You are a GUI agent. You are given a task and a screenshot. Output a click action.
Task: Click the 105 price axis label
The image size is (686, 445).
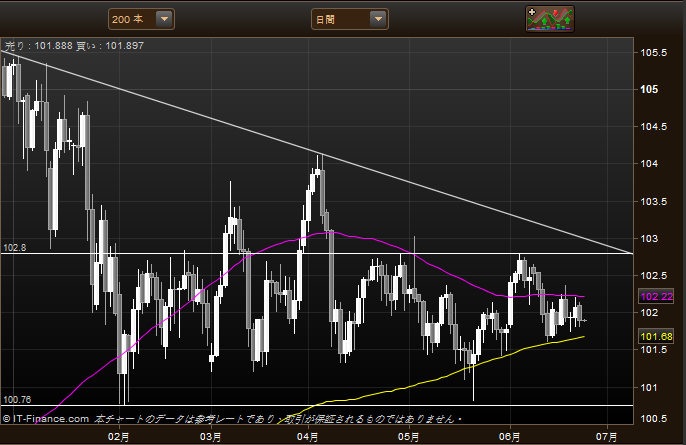pos(649,89)
